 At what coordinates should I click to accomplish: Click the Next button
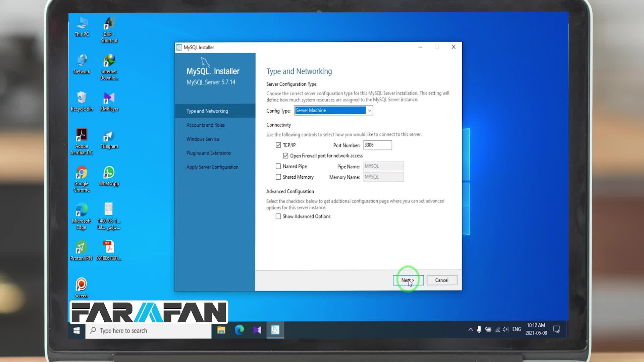pyautogui.click(x=408, y=280)
